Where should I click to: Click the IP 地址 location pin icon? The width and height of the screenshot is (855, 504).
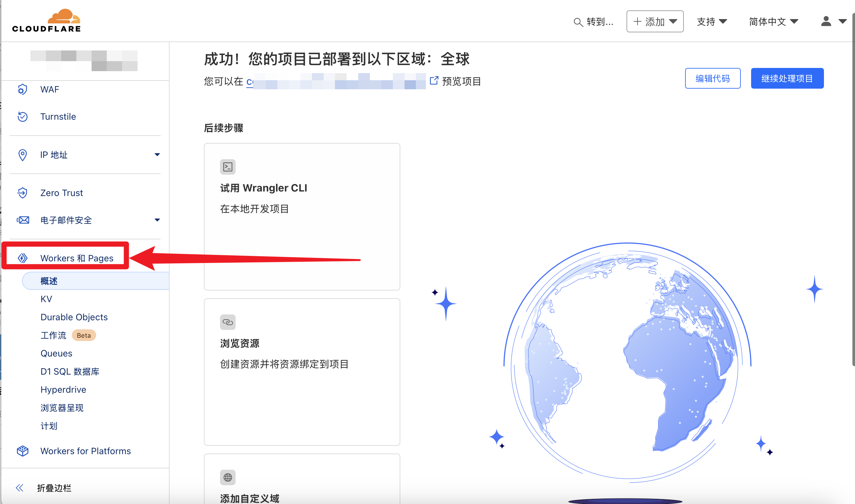22,155
